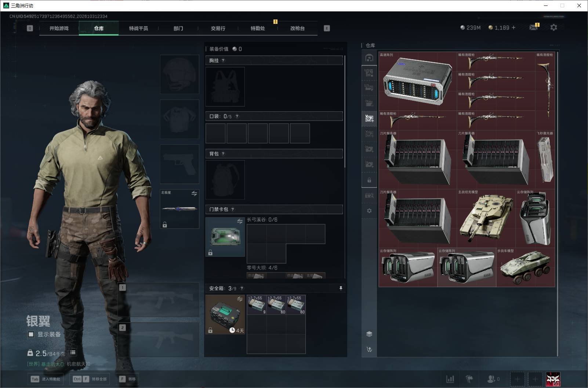Toggle the pin icon on 安全箱 header

pyautogui.click(x=341, y=288)
